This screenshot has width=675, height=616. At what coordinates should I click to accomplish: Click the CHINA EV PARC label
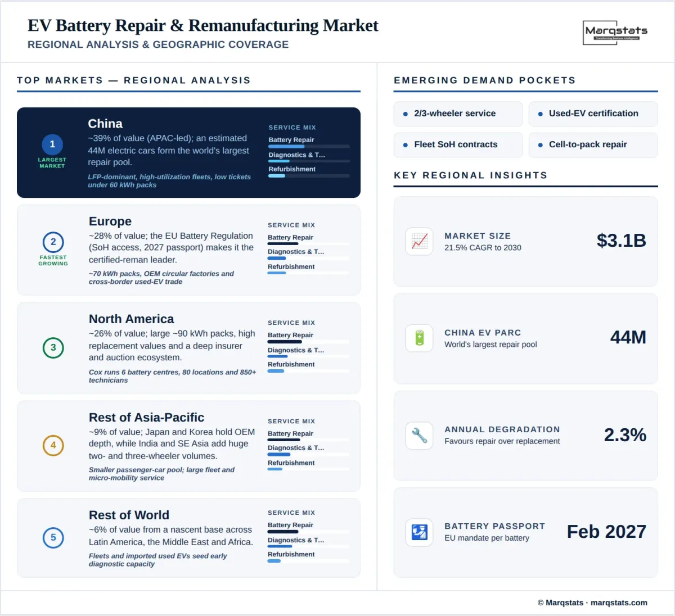pyautogui.click(x=483, y=333)
